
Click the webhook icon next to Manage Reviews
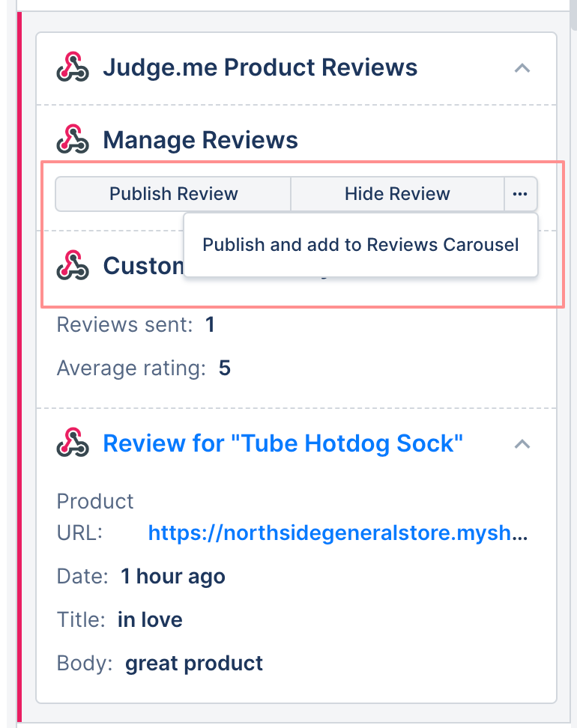[73, 139]
